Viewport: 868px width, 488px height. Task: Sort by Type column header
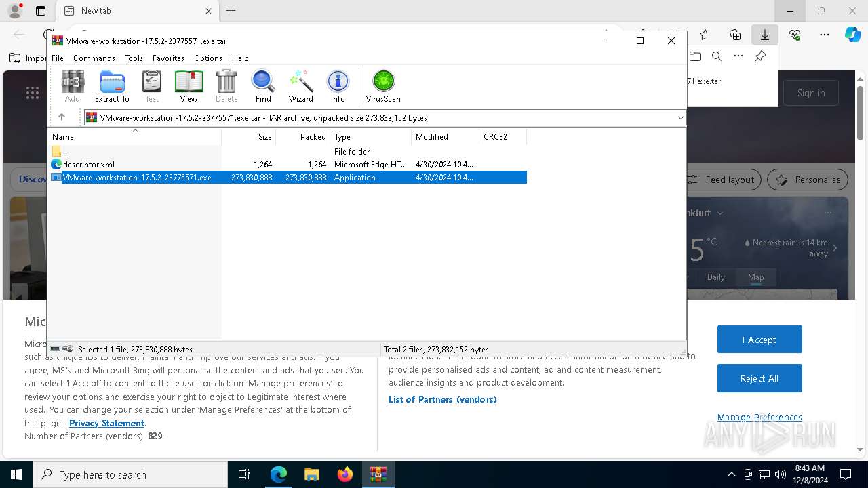(371, 137)
